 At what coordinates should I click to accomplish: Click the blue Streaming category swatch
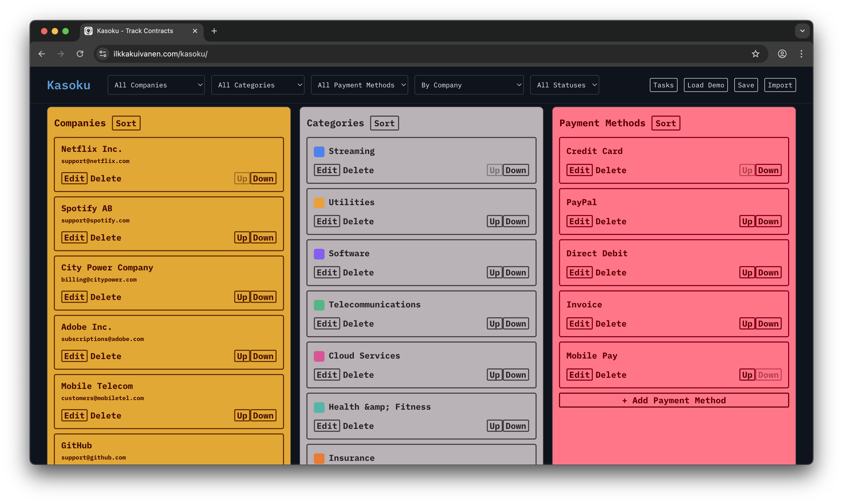click(319, 152)
